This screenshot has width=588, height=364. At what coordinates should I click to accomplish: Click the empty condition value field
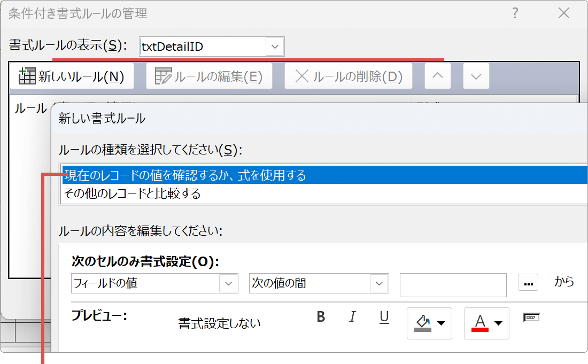coord(453,285)
